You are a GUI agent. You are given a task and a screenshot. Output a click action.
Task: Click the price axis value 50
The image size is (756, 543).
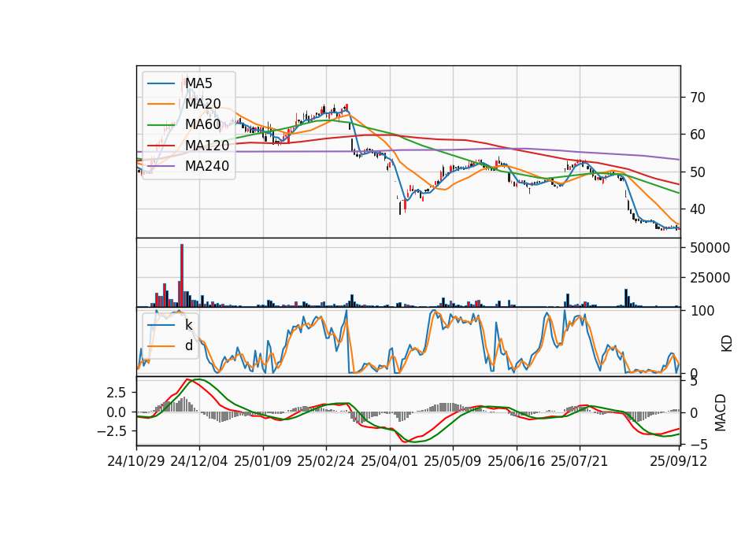tap(697, 172)
